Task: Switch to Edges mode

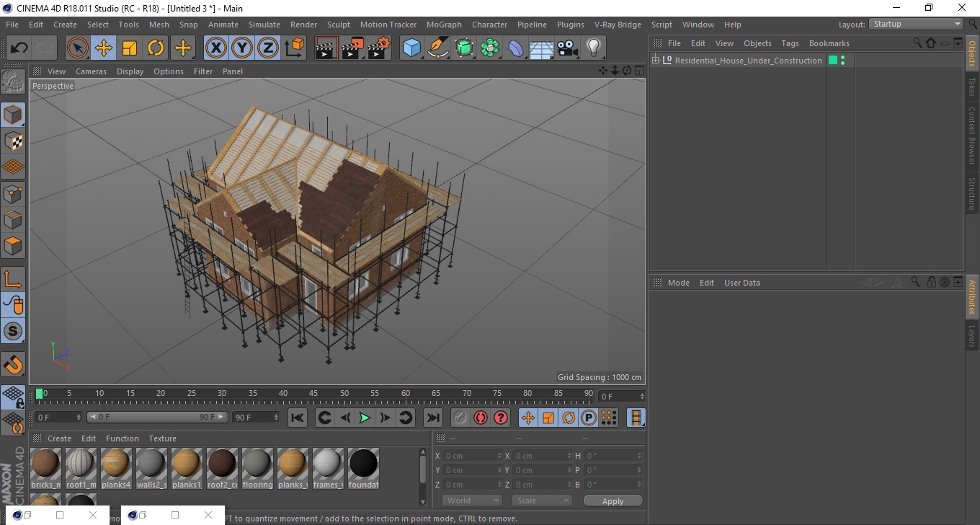Action: (13, 219)
